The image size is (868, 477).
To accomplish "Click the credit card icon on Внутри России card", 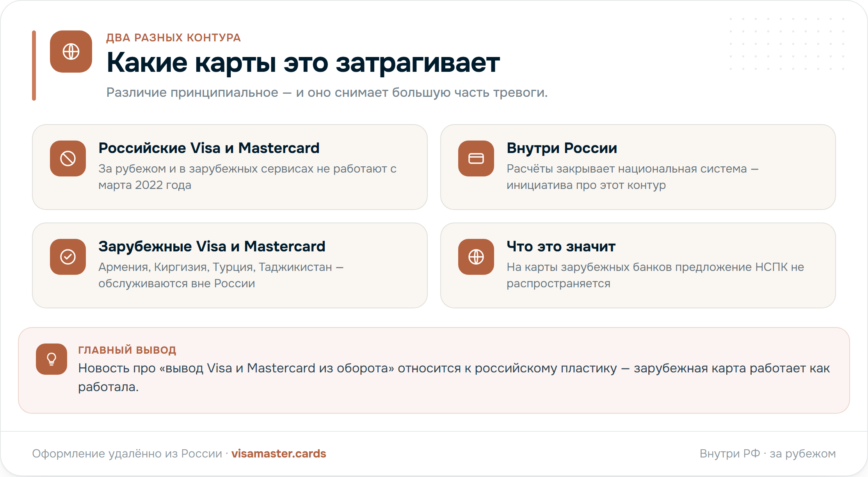I will click(x=476, y=158).
